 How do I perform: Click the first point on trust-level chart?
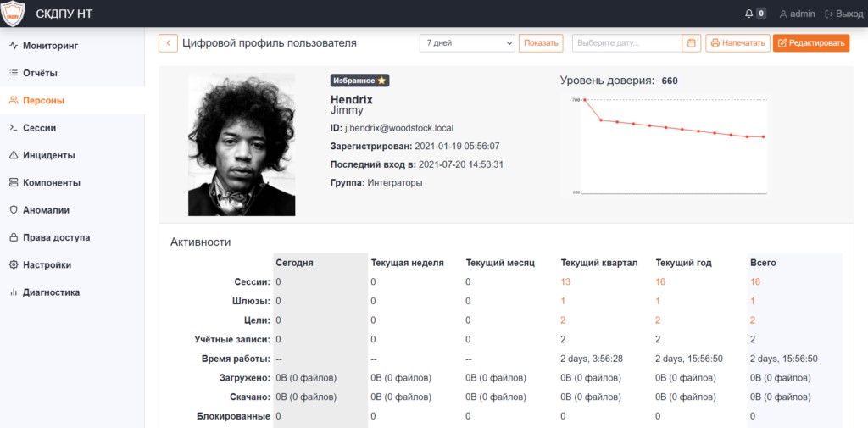point(585,100)
